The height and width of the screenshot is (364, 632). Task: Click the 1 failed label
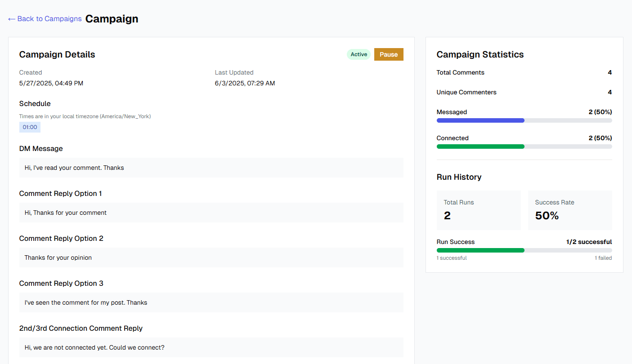click(603, 257)
